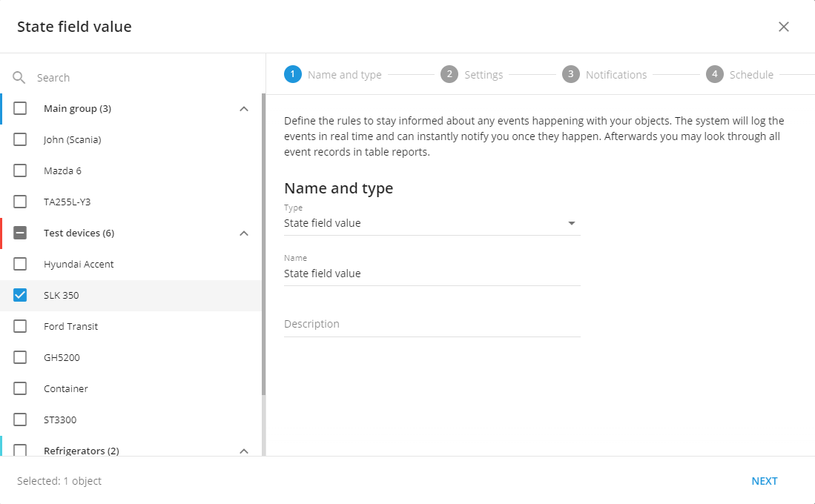Go to the Name and type step

pos(345,75)
